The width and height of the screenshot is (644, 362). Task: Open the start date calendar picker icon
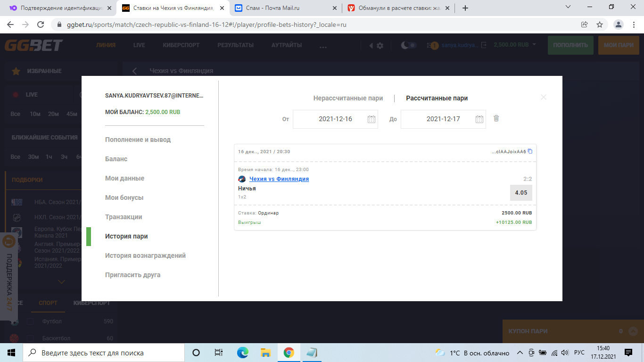click(372, 119)
